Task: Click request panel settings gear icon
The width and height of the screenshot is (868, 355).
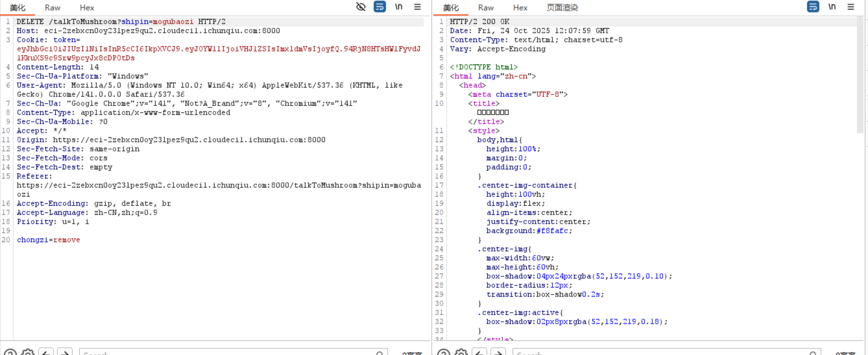Action: 28,352
